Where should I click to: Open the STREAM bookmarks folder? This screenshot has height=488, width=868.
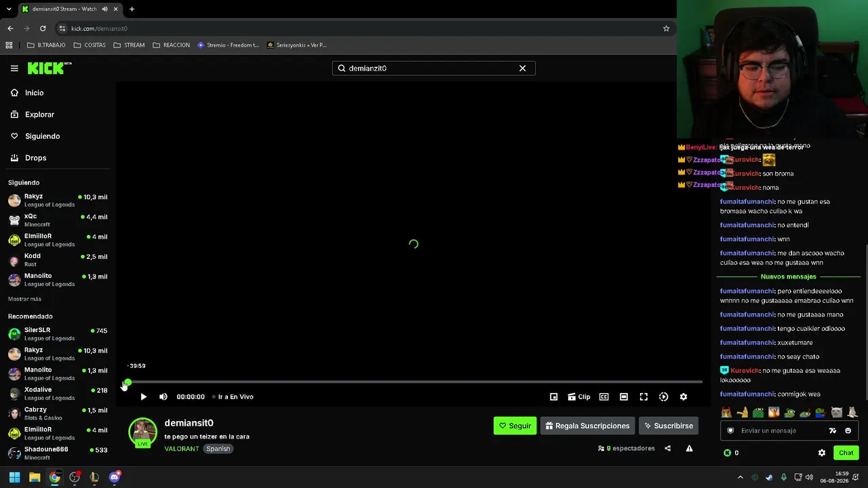tap(129, 45)
